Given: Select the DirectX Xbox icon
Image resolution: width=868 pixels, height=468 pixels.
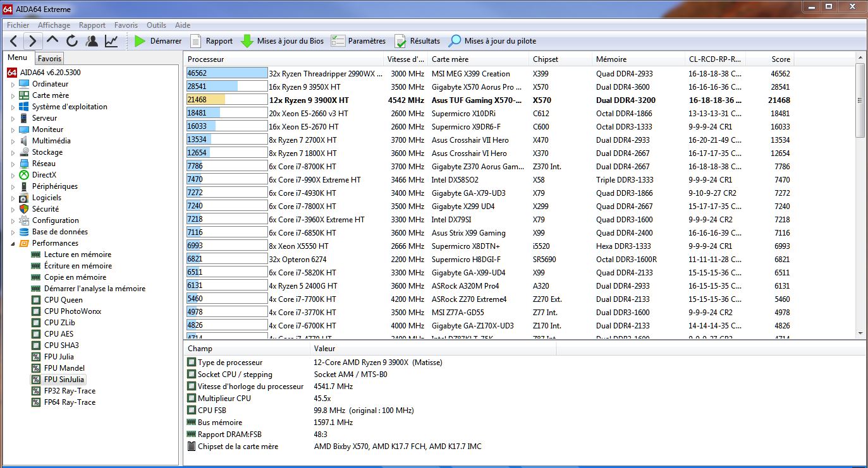Looking at the screenshot, I should pyautogui.click(x=24, y=175).
